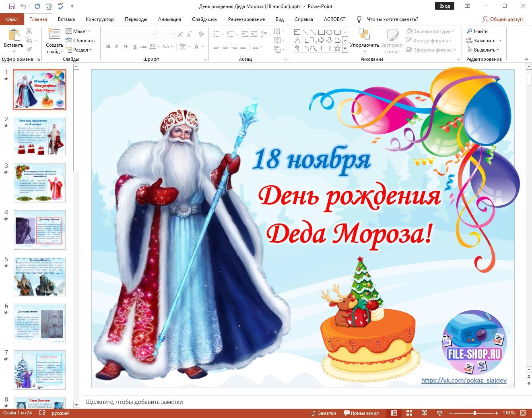Run the spelling check ABC icon
Image resolution: width=532 pixels, height=418 pixels.
[61, 6]
